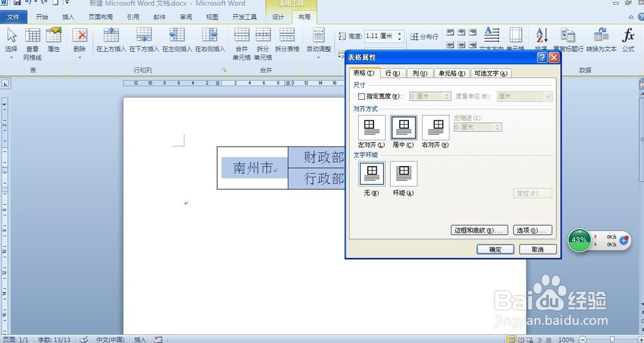
Task: Cancel the dialog with 取消
Action: click(x=538, y=249)
